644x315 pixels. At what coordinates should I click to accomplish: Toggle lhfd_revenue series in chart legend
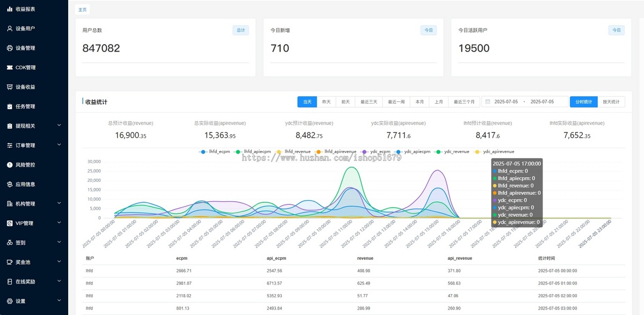pos(292,152)
